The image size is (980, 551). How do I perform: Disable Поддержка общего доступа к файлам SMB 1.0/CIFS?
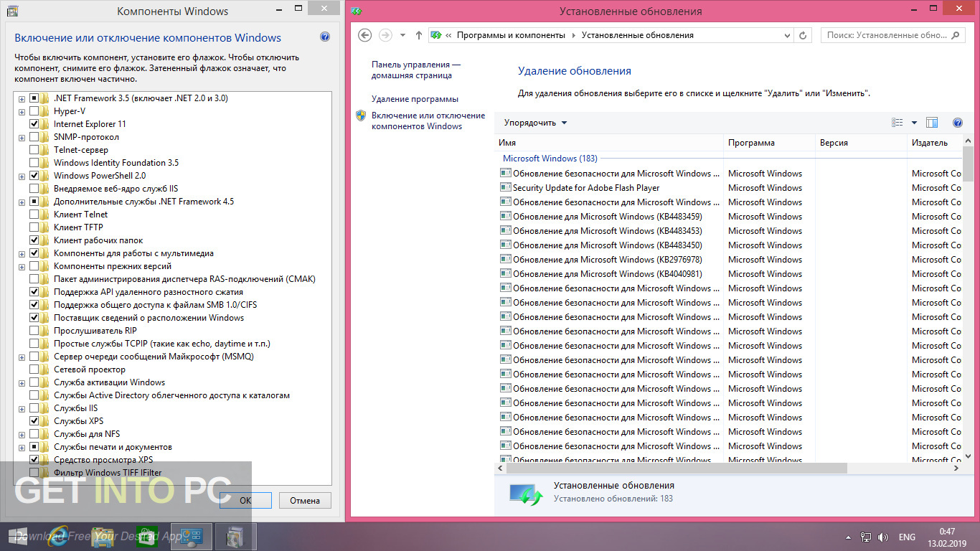coord(34,305)
